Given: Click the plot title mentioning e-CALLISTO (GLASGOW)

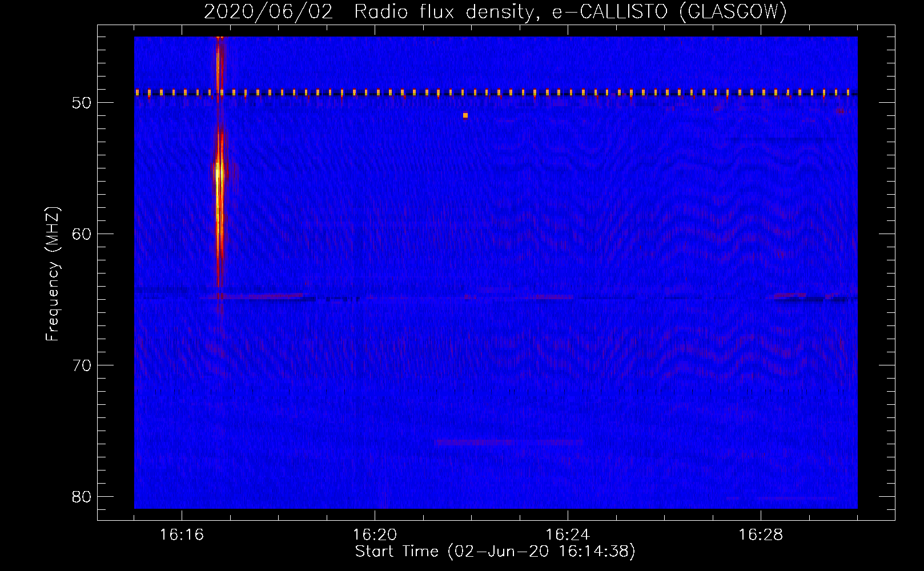Looking at the screenshot, I should 495,11.
